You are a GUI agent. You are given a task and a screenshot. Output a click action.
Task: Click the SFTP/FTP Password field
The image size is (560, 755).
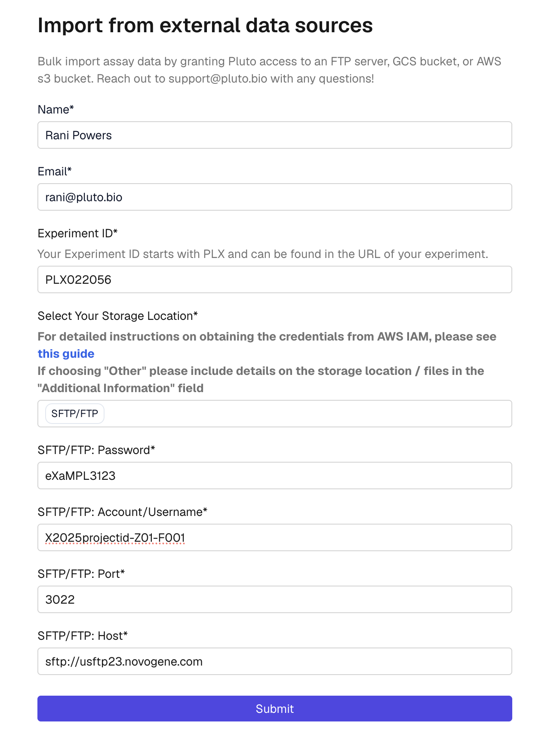[x=274, y=476]
